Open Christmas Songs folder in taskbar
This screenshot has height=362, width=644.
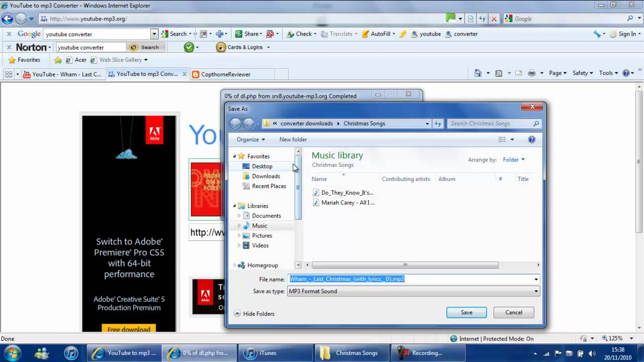(352, 353)
